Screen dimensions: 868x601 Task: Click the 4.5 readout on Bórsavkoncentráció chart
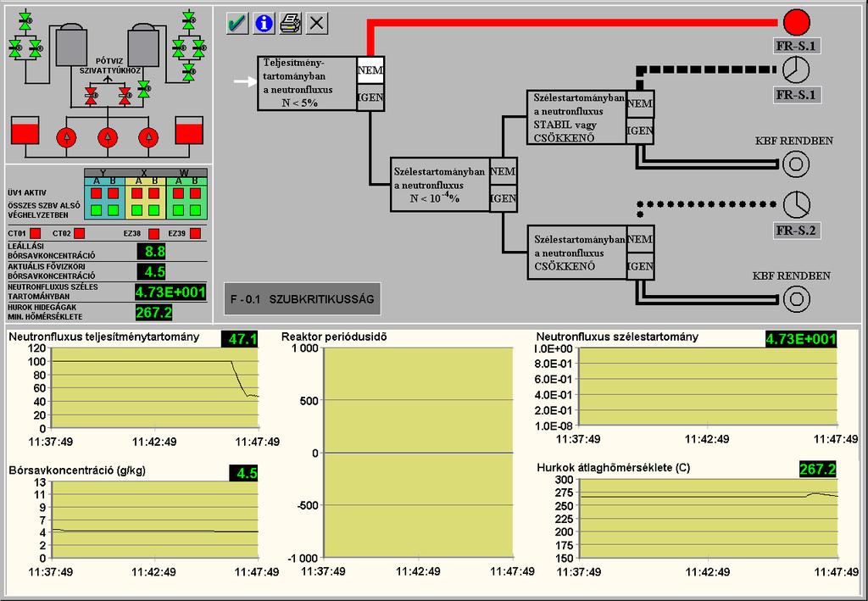[x=243, y=473]
